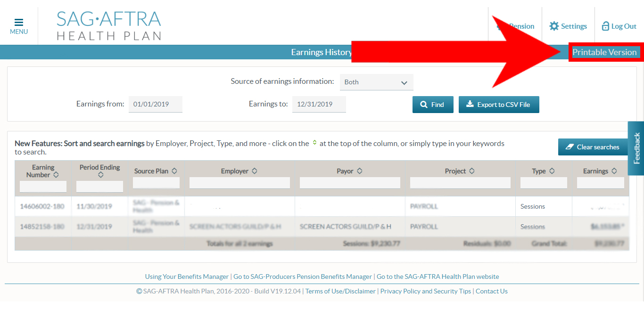Click the Find button
This screenshot has height=309, width=644.
433,105
